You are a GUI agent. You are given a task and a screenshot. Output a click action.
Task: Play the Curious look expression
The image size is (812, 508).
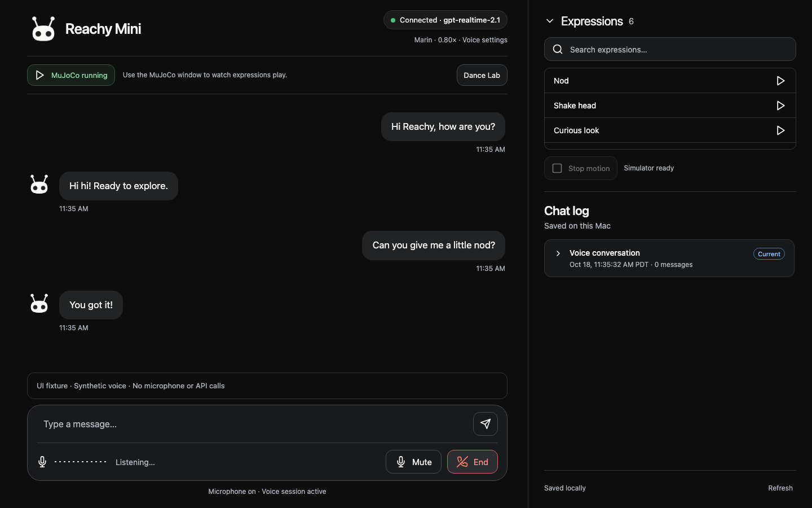point(780,130)
